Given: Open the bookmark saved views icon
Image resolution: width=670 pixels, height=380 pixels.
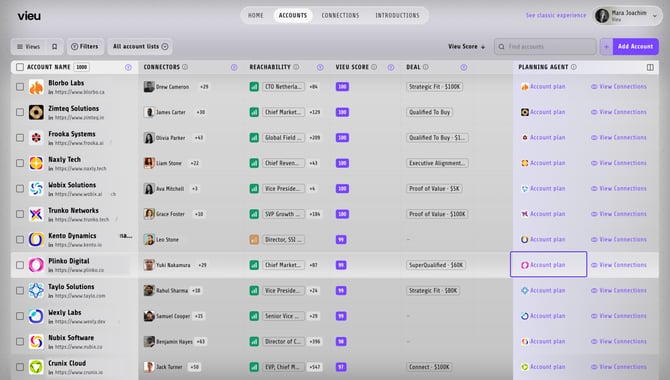Looking at the screenshot, I should pyautogui.click(x=54, y=47).
